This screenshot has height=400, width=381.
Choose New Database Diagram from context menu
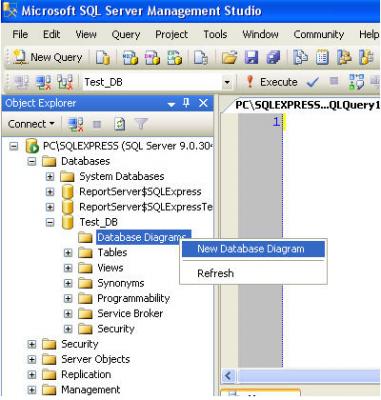point(253,249)
